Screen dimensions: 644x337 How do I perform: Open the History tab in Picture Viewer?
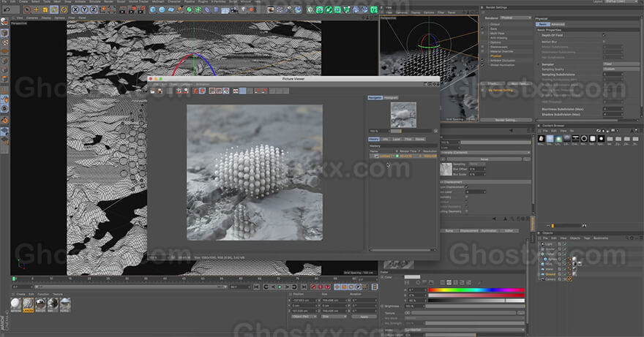pyautogui.click(x=374, y=139)
